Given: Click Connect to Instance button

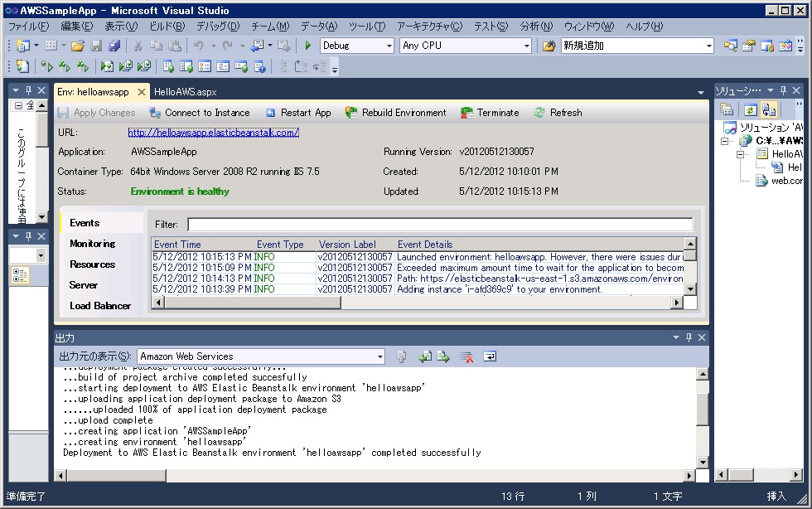Looking at the screenshot, I should pos(200,113).
